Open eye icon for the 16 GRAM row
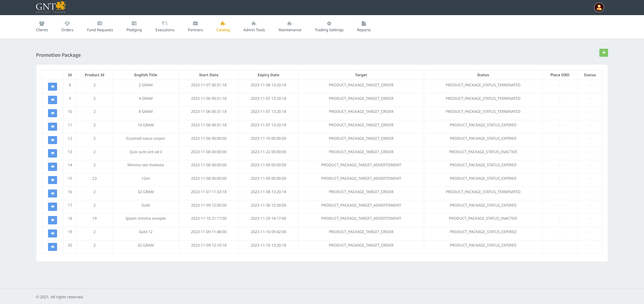This screenshot has width=644, height=304. click(x=52, y=127)
